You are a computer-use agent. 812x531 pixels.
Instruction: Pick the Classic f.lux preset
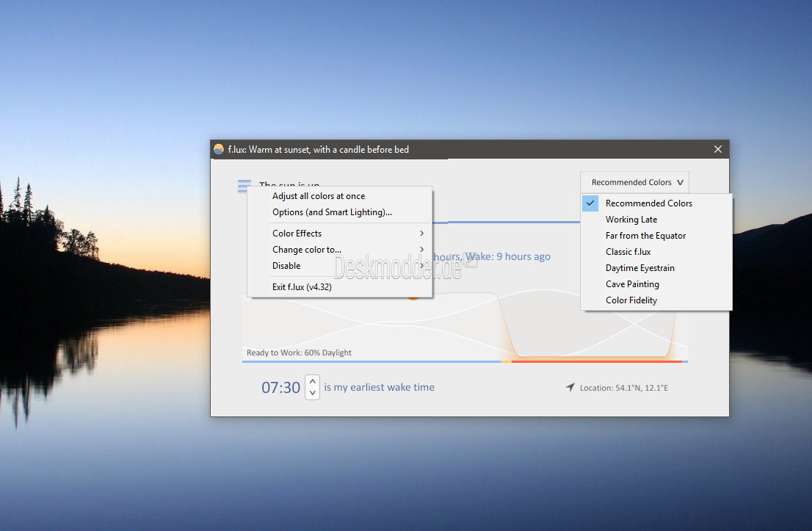click(x=656, y=251)
